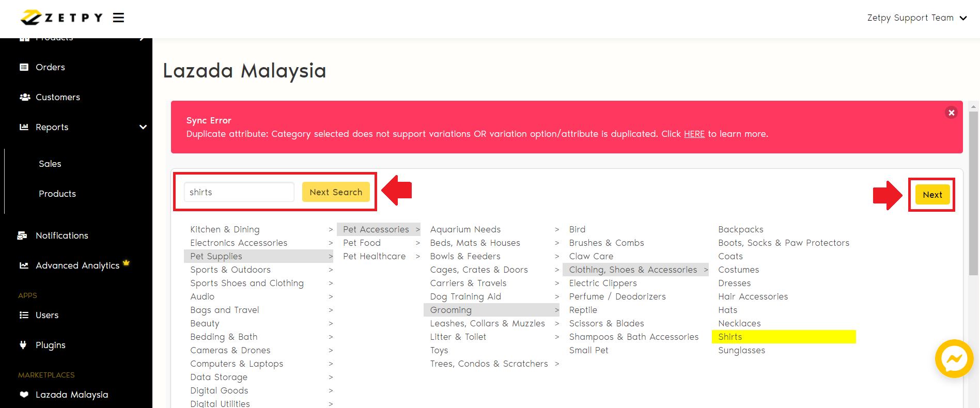980x408 pixels.
Task: Select the Pet Supplies category
Action: pos(258,256)
